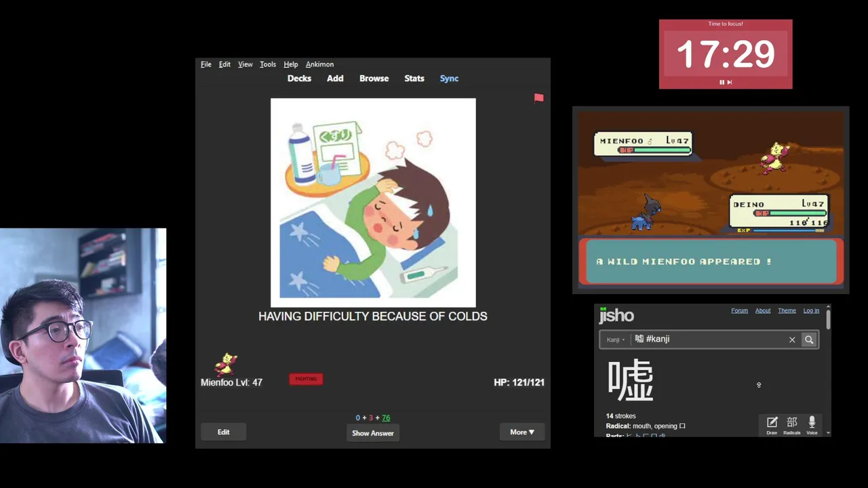Viewport: 868px width, 488px height.
Task: Open the Tools menu in Anki
Action: coord(268,64)
